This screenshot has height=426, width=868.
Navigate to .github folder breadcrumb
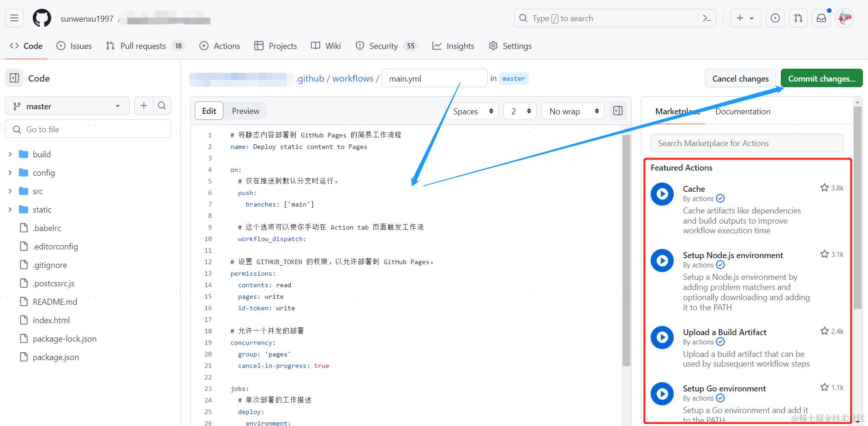click(x=310, y=78)
